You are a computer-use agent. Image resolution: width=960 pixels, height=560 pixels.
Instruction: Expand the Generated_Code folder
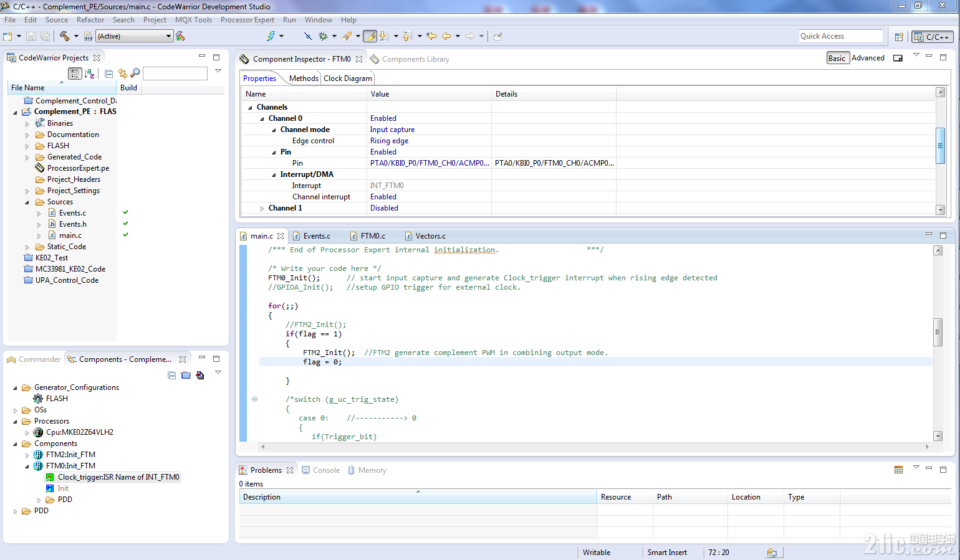[x=27, y=158]
